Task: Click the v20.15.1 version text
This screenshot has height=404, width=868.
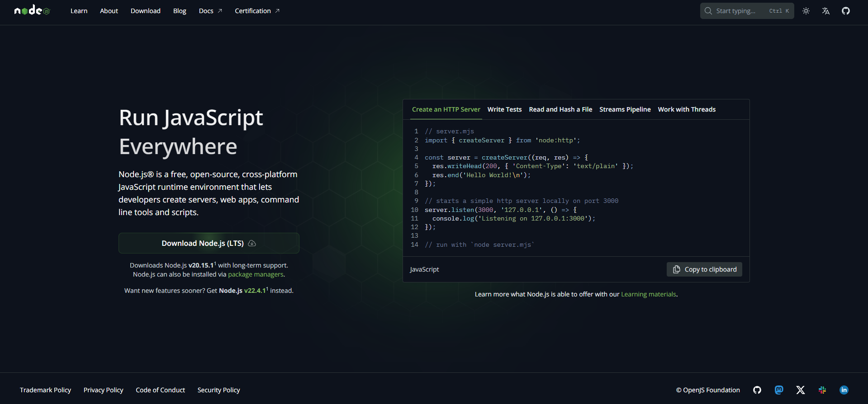Action: 201,265
